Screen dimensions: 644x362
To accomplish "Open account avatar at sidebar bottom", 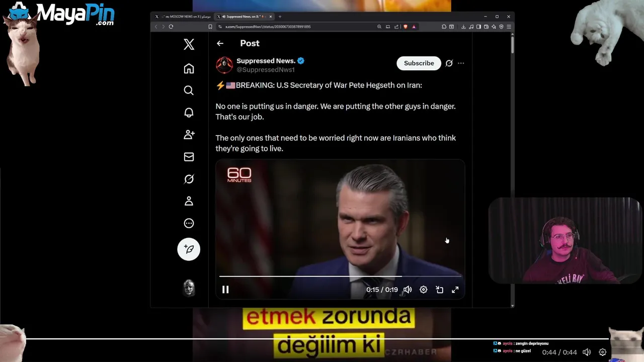I will pyautogui.click(x=189, y=288).
